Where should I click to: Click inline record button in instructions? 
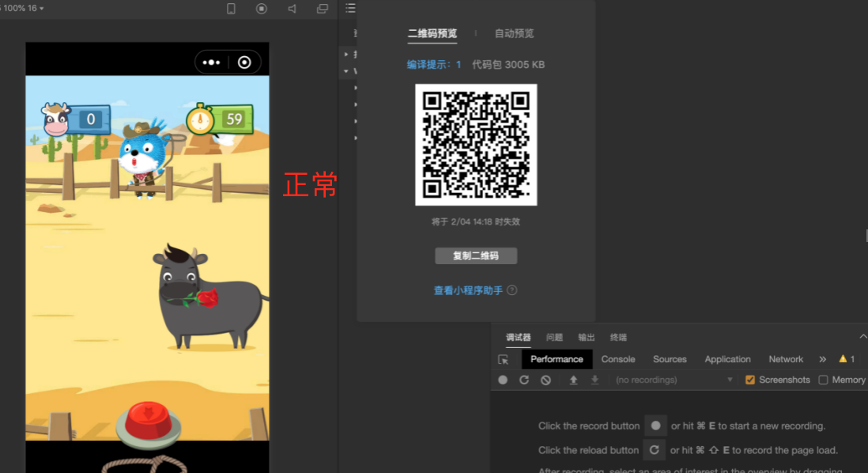tap(655, 426)
